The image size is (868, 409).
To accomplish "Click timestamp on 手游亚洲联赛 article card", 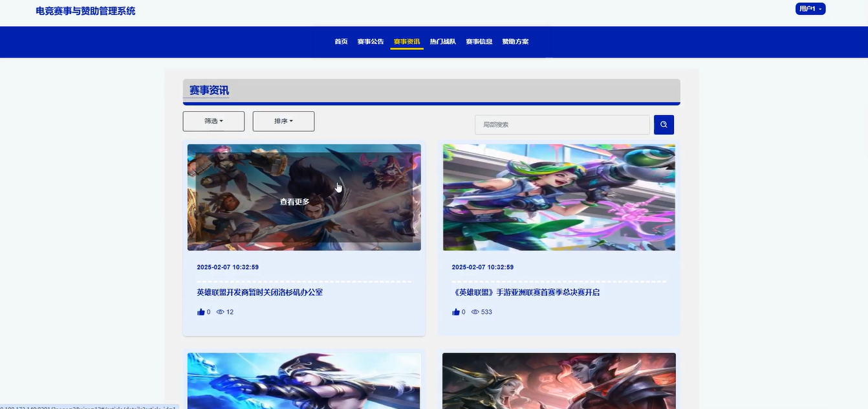I will (x=483, y=267).
